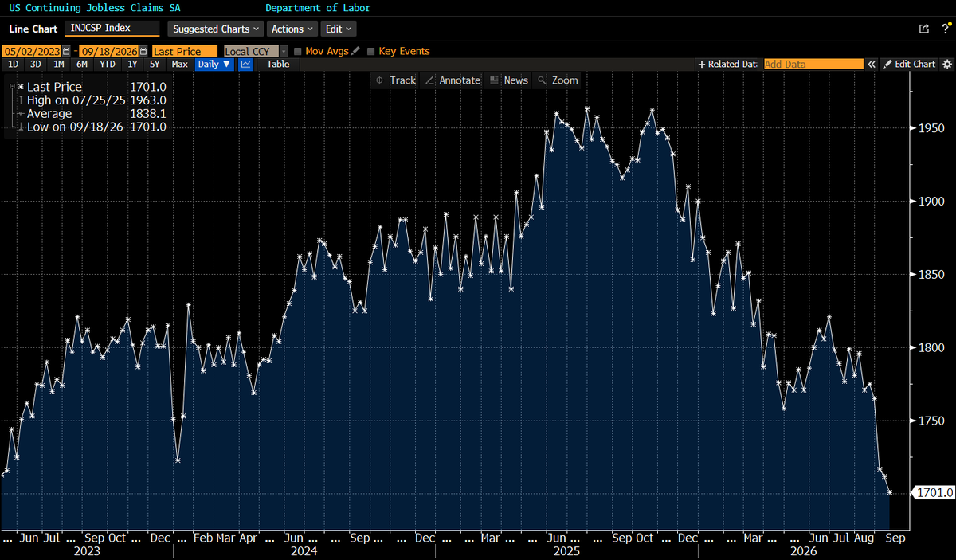This screenshot has height=560, width=956.
Task: Open the Actions dropdown menu
Action: [292, 29]
